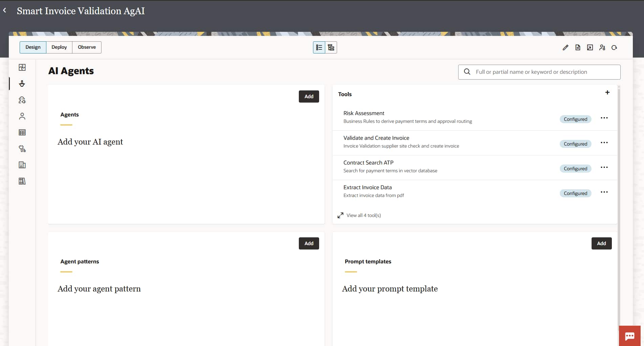Image resolution: width=644 pixels, height=346 pixels.
Task: Open the AI Agents sidebar icon
Action: tap(22, 84)
